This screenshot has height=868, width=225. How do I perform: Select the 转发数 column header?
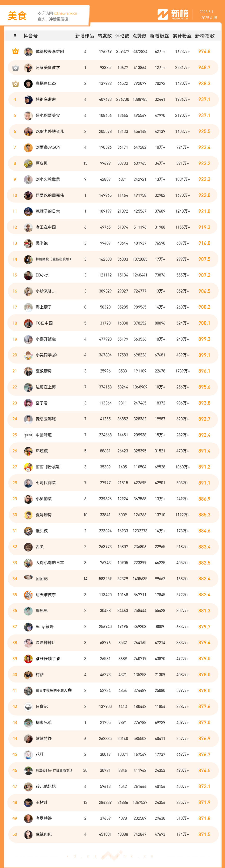tap(105, 36)
